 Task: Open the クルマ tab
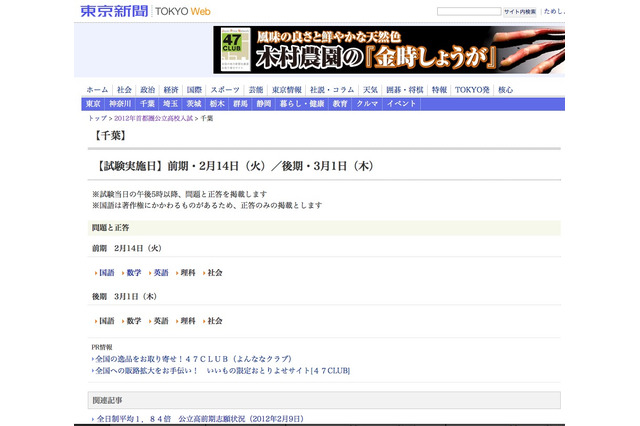(x=367, y=104)
